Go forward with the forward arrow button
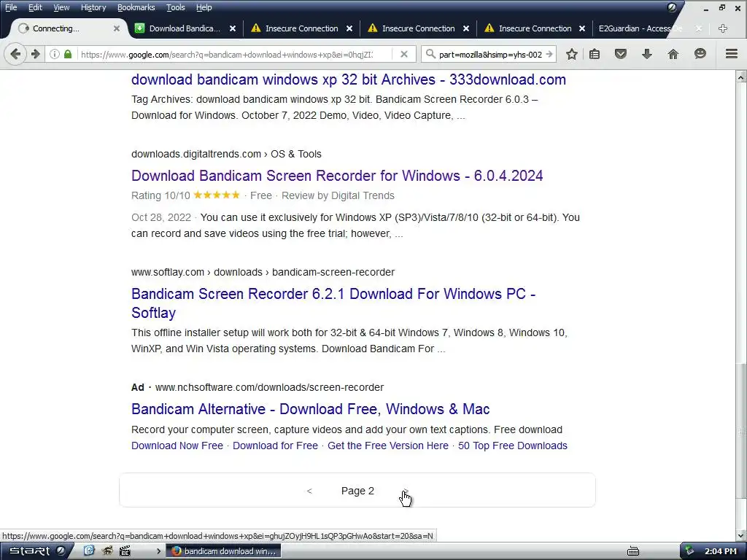 click(35, 54)
